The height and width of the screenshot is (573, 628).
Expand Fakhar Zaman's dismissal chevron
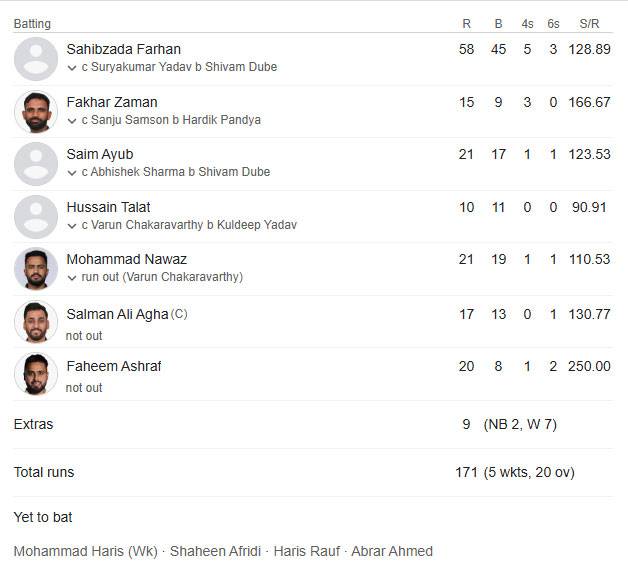click(72, 121)
